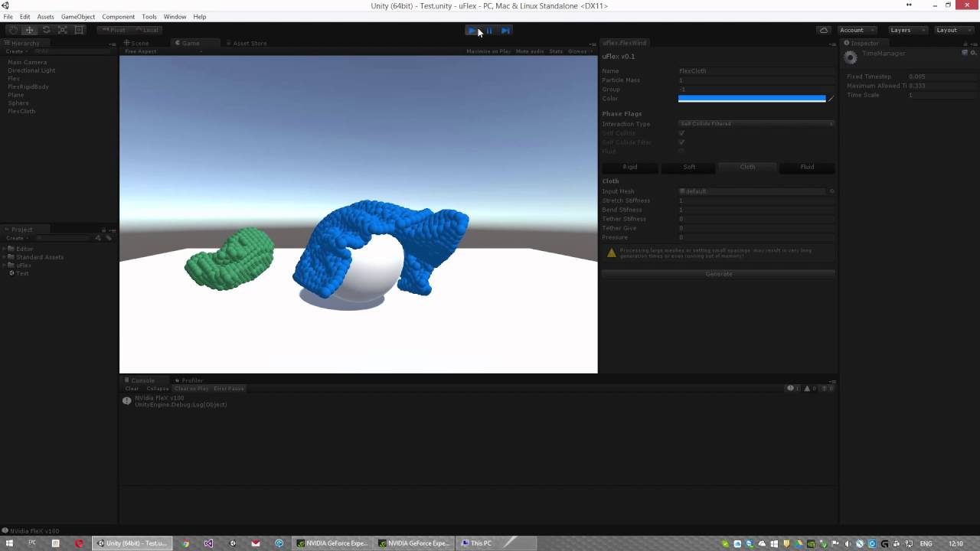Open the Component menu

[118, 17]
